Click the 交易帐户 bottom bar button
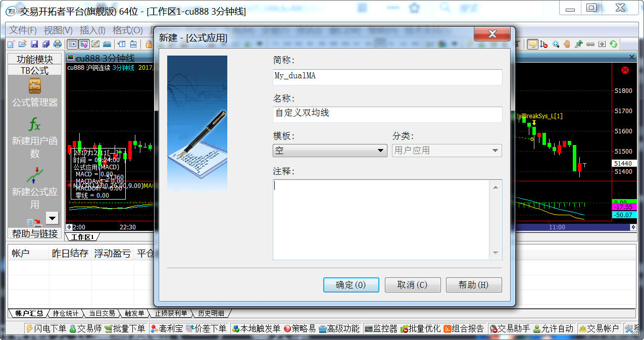The image size is (644, 340). [x=599, y=329]
